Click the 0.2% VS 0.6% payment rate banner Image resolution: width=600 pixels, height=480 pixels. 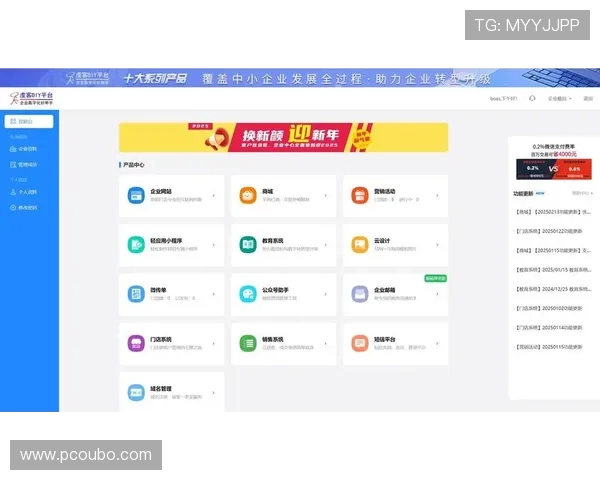coord(554,169)
